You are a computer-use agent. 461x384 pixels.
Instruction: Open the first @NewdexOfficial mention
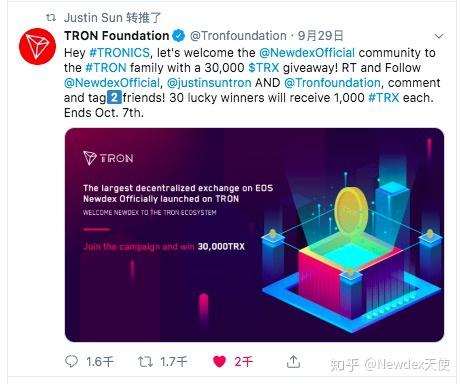click(307, 53)
